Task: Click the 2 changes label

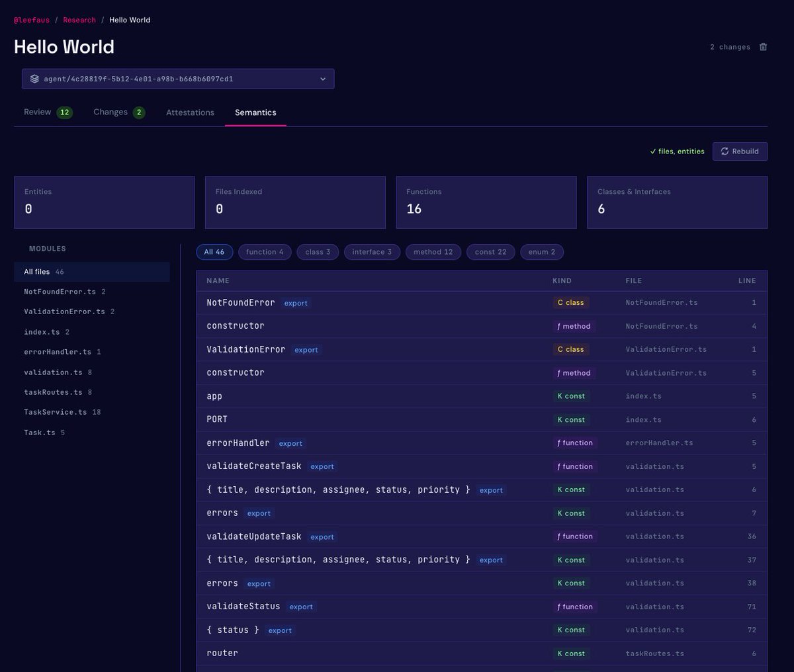Action: click(x=730, y=47)
